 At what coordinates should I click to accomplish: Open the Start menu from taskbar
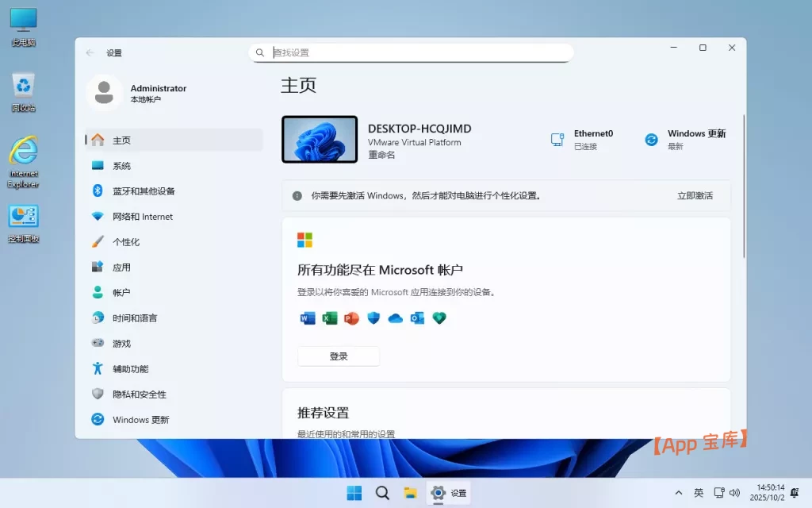[354, 493]
